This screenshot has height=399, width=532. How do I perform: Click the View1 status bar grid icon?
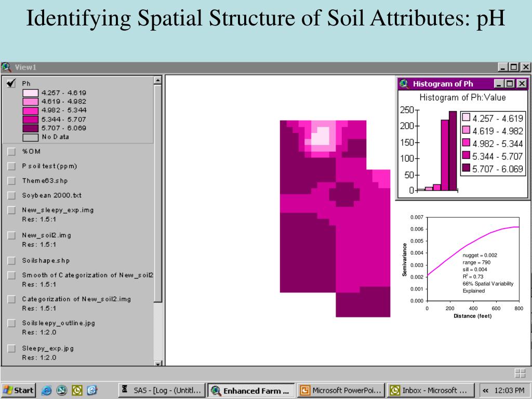tap(520, 373)
